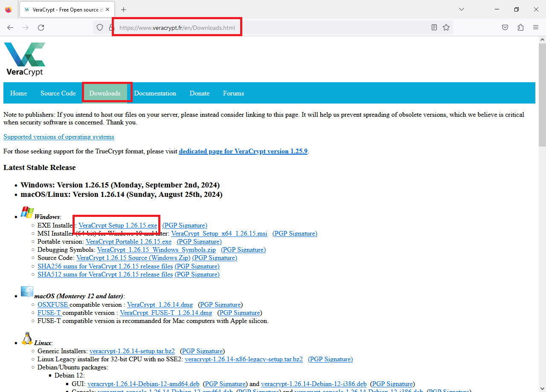Image resolution: width=546 pixels, height=392 pixels.
Task: Click the macOS Finder icon
Action: (x=27, y=291)
